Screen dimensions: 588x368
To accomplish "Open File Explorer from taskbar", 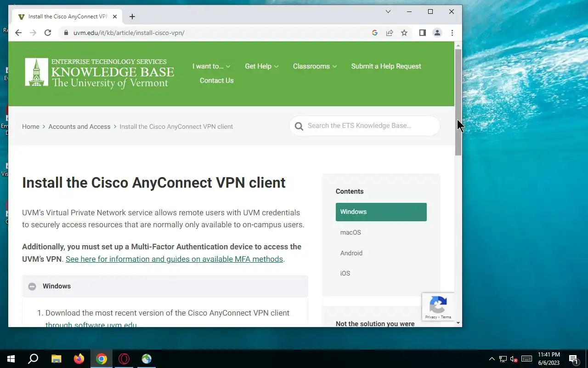I will [56, 359].
